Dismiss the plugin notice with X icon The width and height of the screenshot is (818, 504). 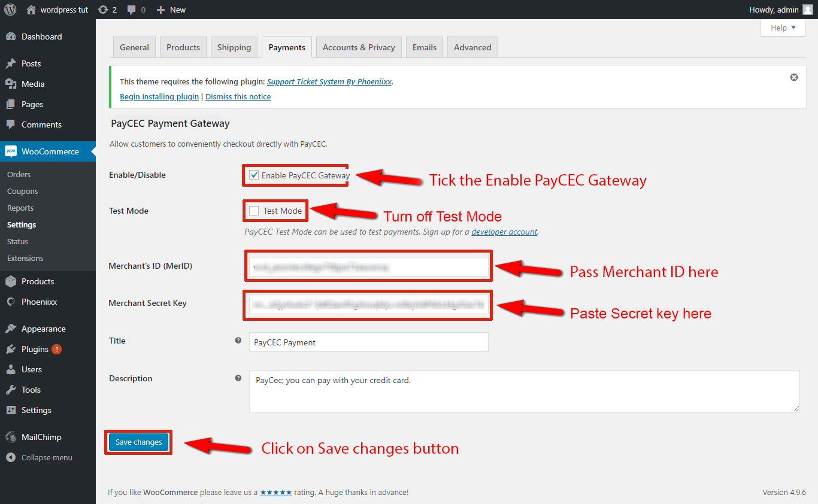click(794, 77)
